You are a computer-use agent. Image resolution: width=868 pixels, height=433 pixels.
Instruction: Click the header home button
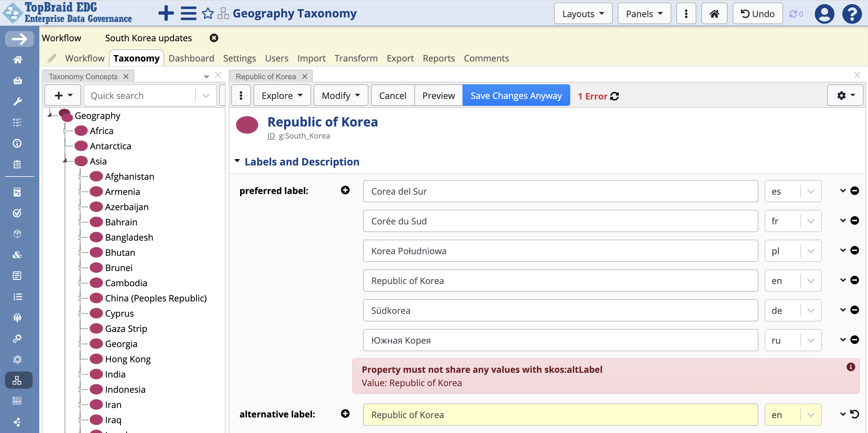coord(714,14)
